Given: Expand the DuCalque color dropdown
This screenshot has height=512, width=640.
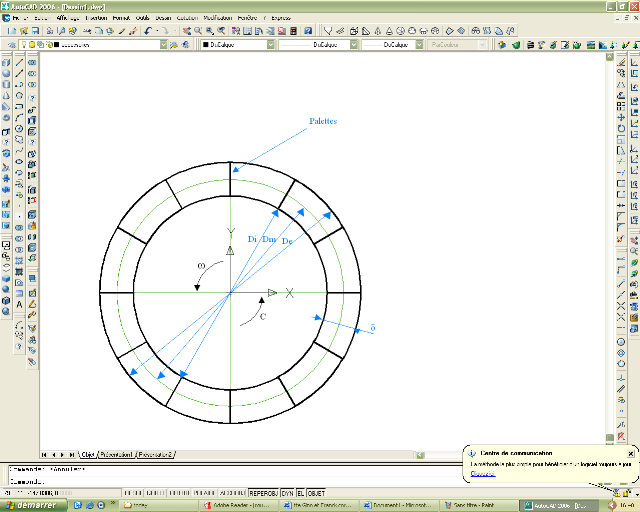Looking at the screenshot, I should (x=270, y=45).
